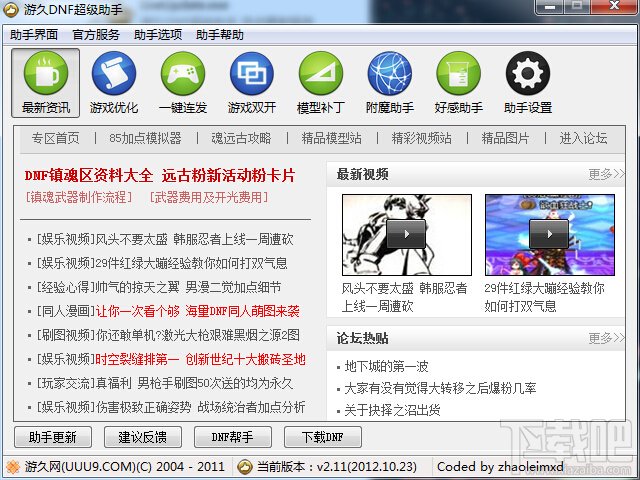This screenshot has height=480, width=640.
Task: Open headline 远古粉新活动粉卡片
Action: tap(228, 176)
